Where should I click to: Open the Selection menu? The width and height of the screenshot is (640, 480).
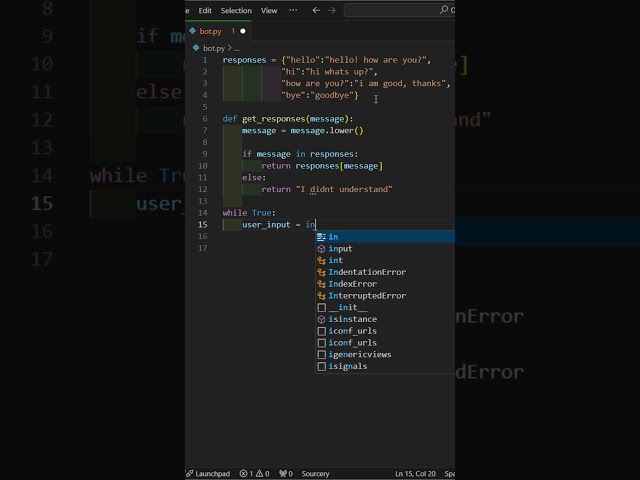[x=236, y=11]
